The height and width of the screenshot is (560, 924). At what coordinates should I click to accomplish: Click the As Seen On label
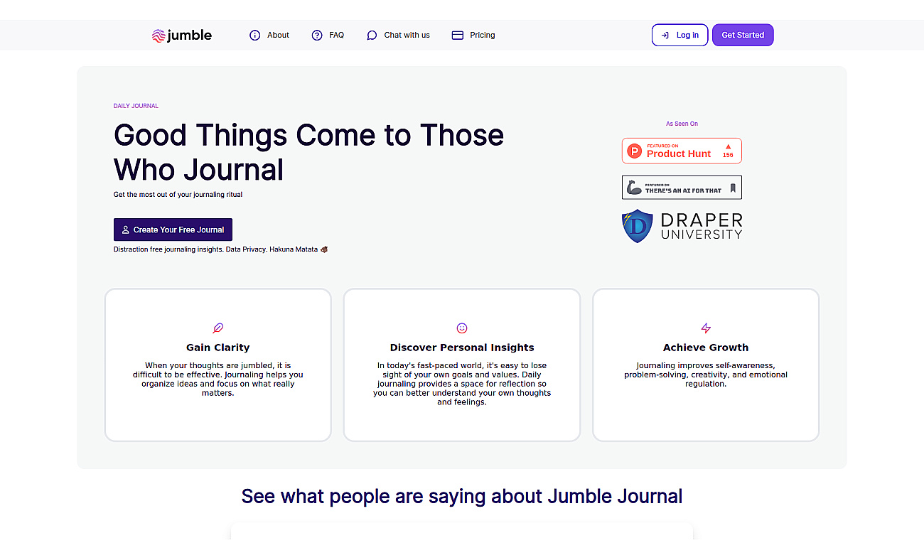(682, 124)
